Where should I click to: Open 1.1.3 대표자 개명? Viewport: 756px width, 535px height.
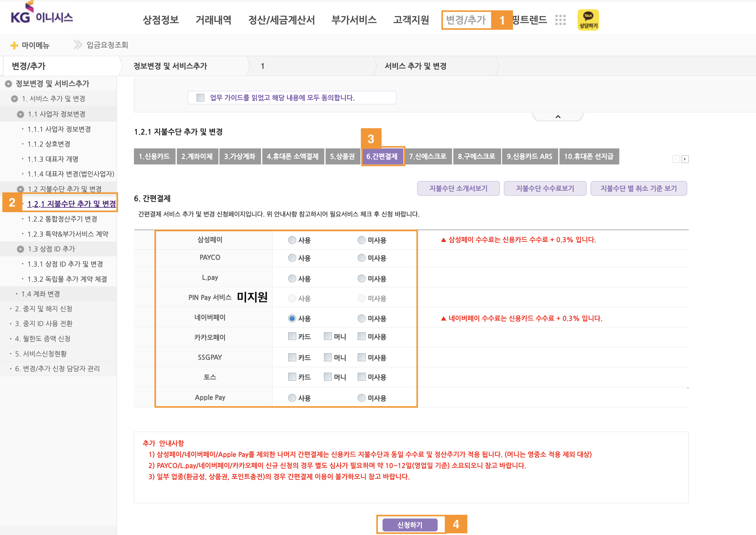53,159
